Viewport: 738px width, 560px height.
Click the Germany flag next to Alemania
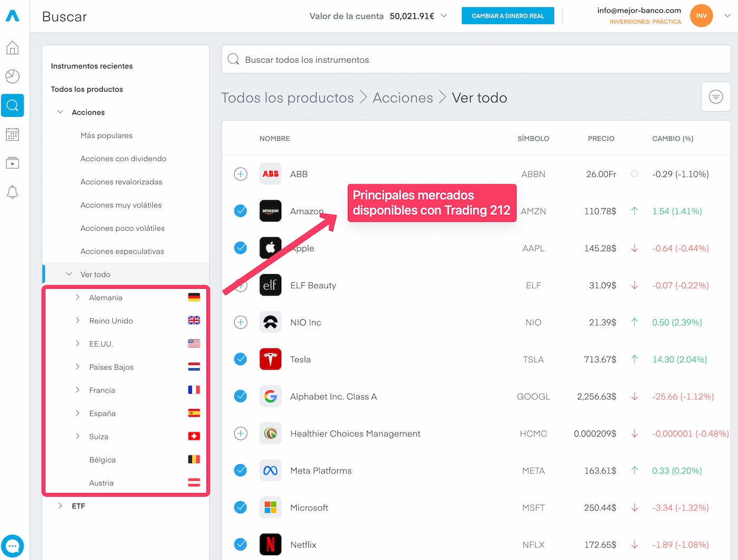[194, 297]
